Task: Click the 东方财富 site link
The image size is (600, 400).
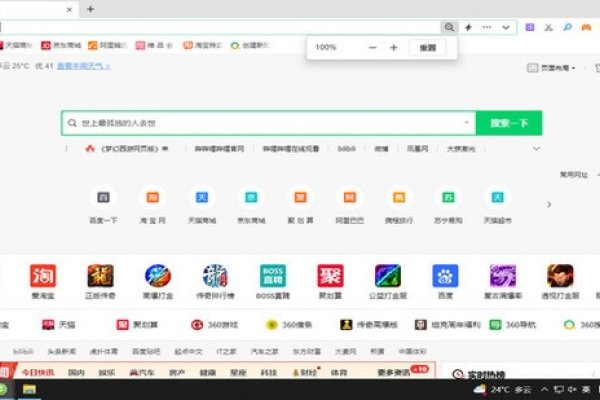Action: [x=307, y=351]
